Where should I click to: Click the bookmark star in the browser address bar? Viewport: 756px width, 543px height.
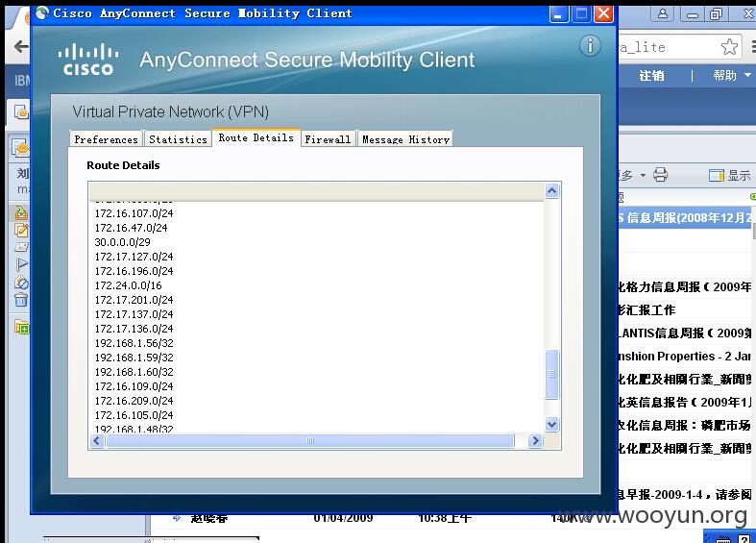pyautogui.click(x=729, y=47)
